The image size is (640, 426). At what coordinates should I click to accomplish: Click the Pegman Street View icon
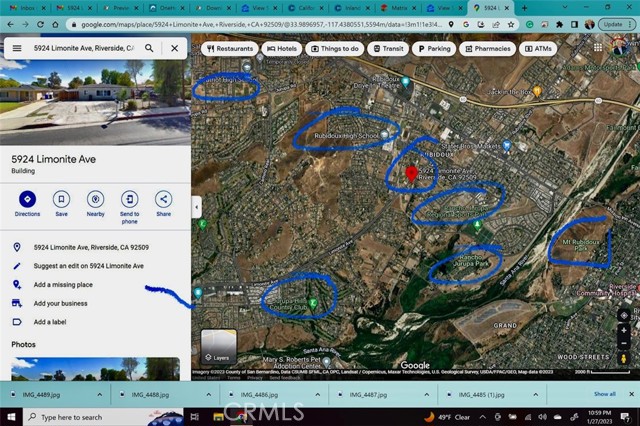(x=623, y=359)
